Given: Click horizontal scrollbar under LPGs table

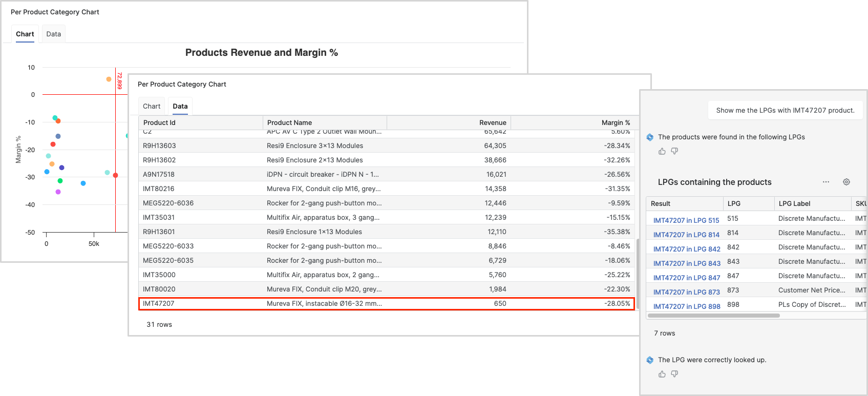Looking at the screenshot, I should click(x=713, y=316).
